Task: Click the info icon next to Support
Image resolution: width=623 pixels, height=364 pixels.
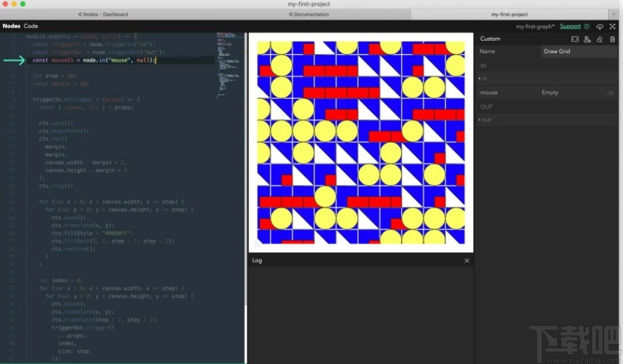Action: coord(587,26)
